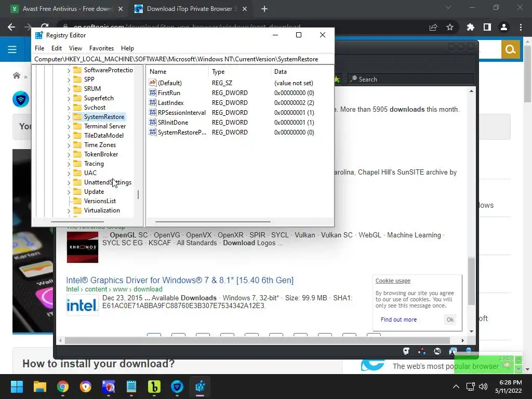
Task: Click Softonic orange search button
Action: (510, 49)
